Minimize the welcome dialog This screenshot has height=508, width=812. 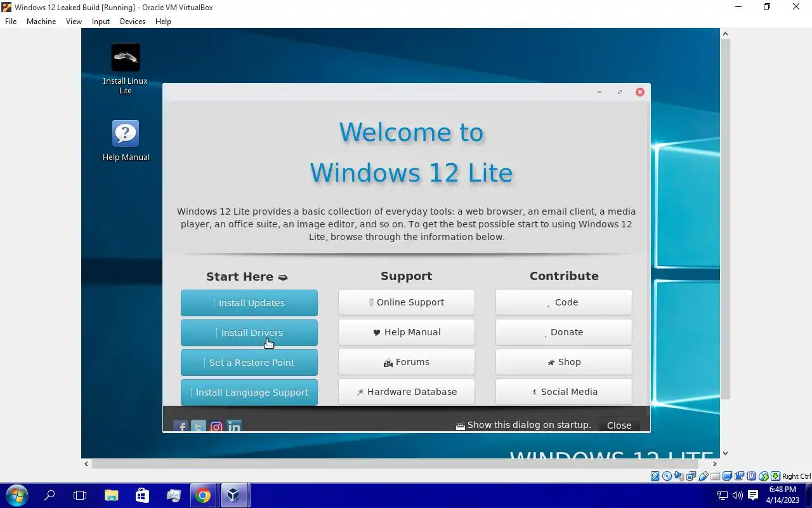599,92
